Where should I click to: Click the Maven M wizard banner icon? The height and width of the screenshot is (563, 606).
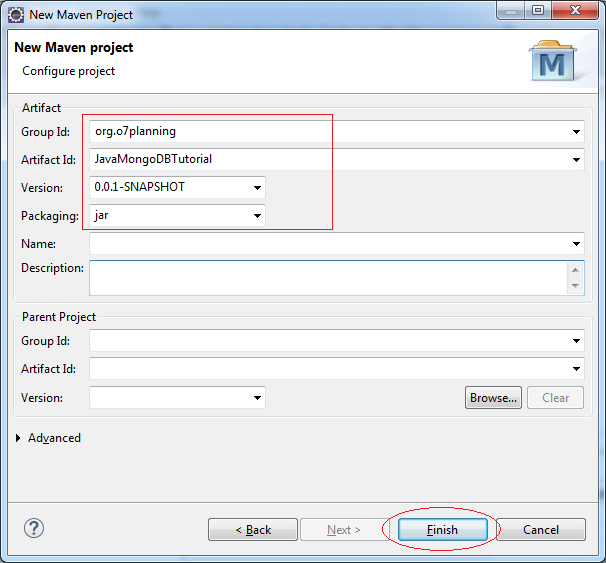(x=553, y=61)
